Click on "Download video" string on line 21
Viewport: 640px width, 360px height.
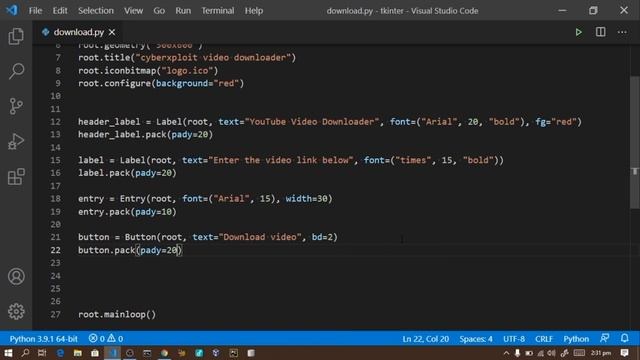pos(260,237)
